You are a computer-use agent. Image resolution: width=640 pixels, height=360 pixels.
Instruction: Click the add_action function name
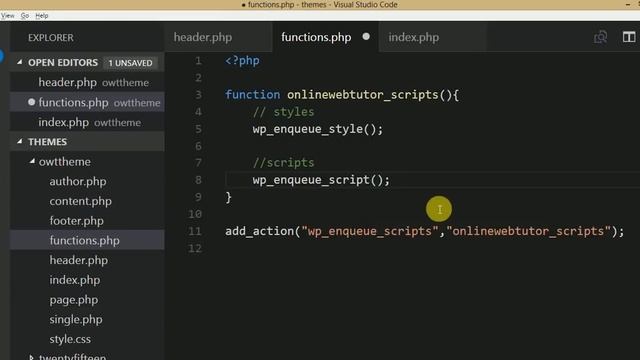(x=259, y=231)
